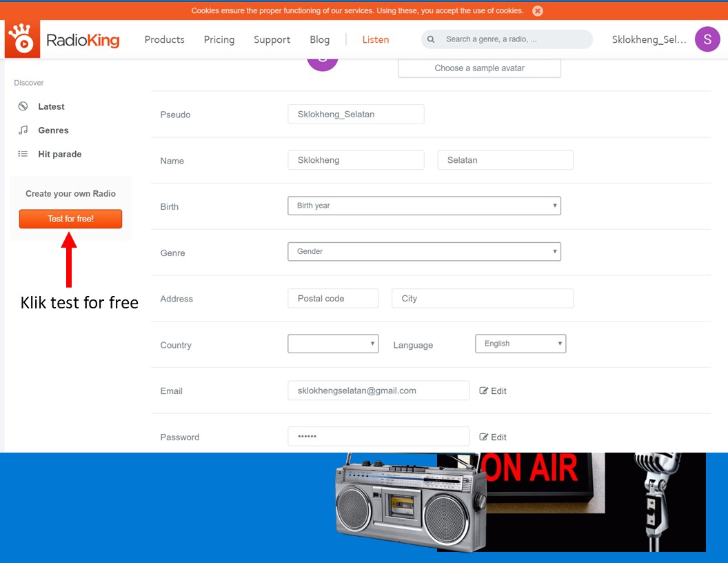Open the Pricing page
Image resolution: width=728 pixels, height=563 pixels.
coord(219,39)
